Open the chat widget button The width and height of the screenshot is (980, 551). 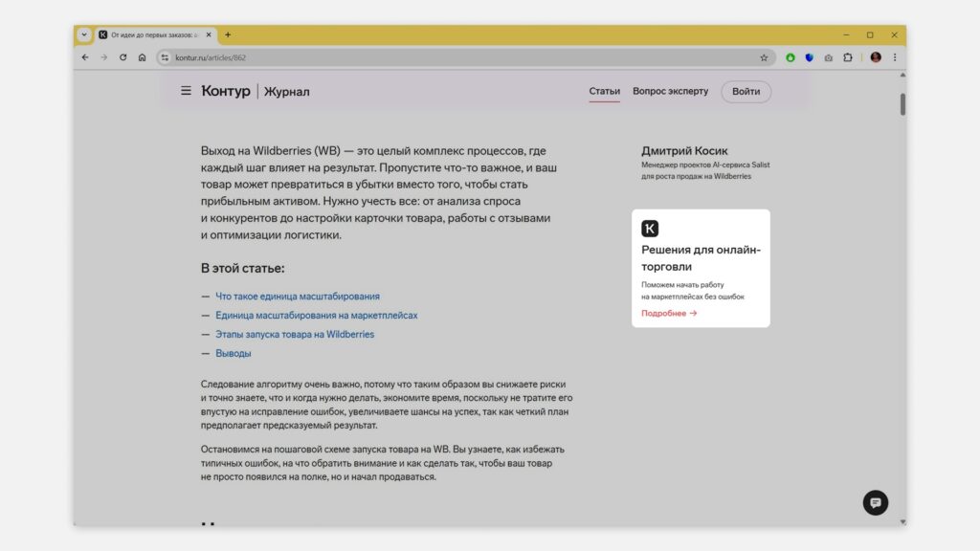coord(875,502)
